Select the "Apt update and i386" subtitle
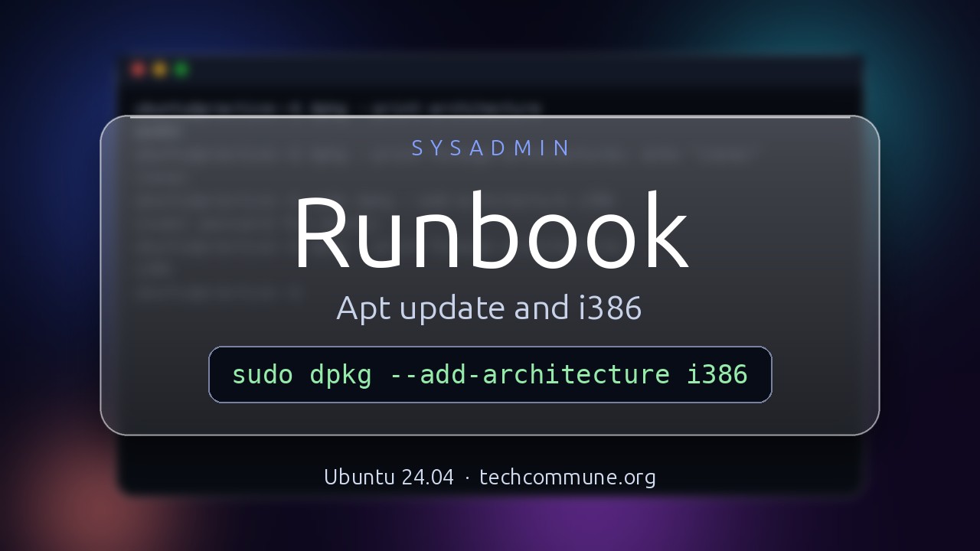The height and width of the screenshot is (551, 980). pos(489,308)
